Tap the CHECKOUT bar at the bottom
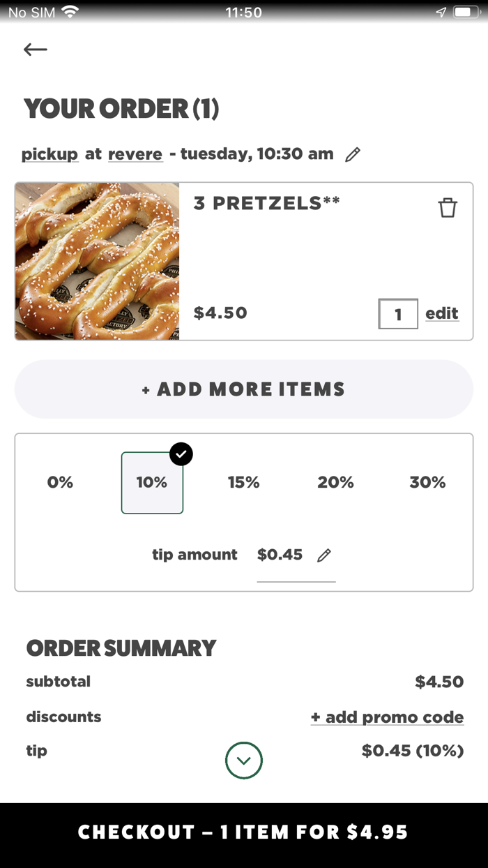The height and width of the screenshot is (868, 488). click(x=244, y=831)
